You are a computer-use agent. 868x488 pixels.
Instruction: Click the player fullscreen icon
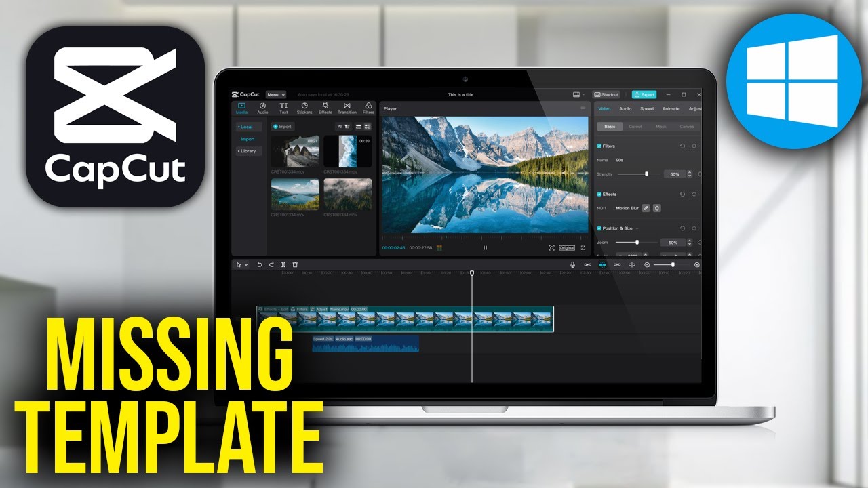[x=583, y=248]
